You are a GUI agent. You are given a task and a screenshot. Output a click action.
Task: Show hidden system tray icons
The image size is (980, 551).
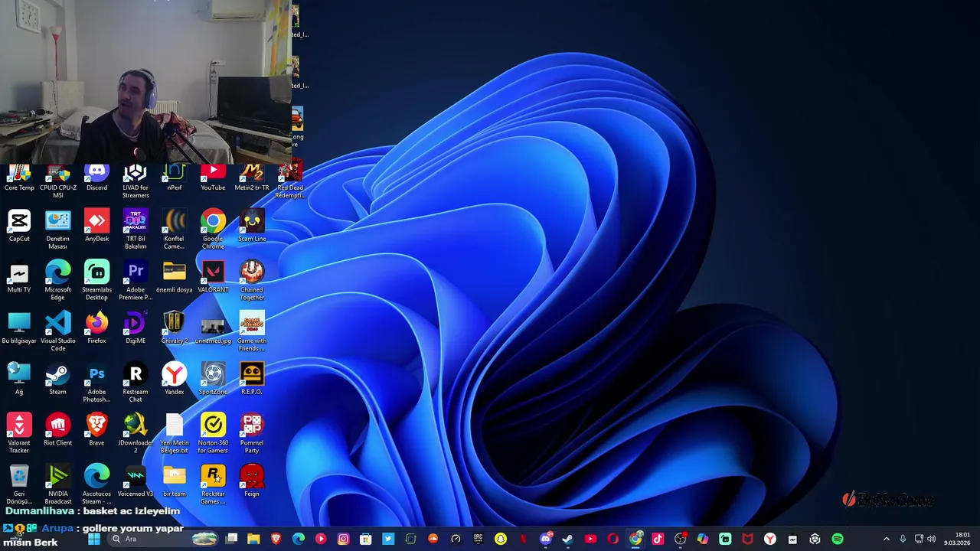coord(887,539)
